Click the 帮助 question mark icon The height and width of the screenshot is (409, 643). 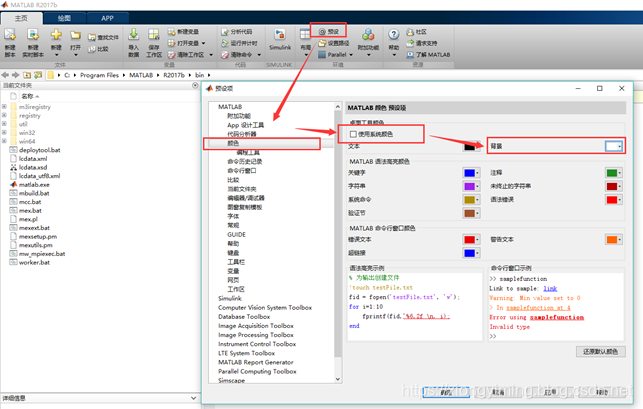tap(394, 34)
